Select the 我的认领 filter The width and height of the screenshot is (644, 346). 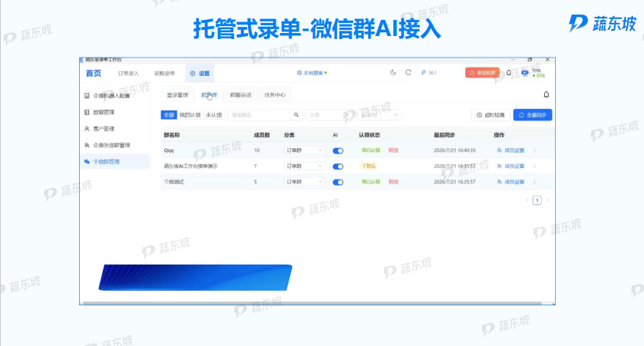click(190, 115)
